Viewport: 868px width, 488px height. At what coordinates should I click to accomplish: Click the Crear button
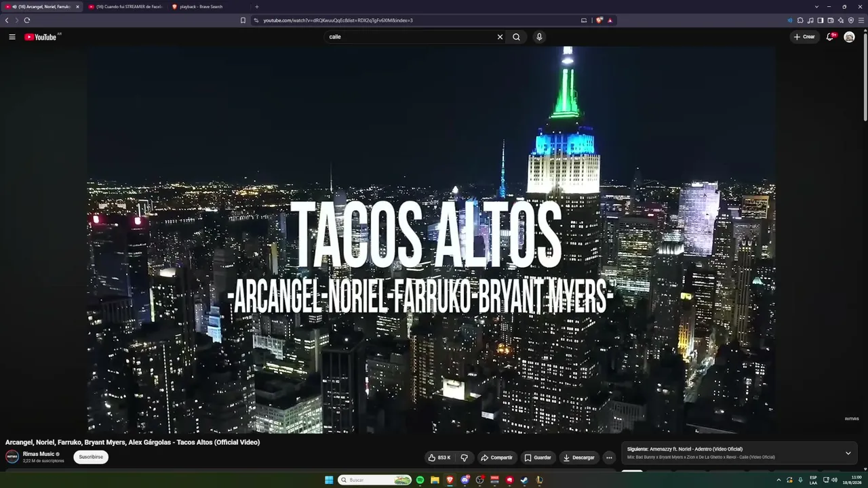pos(805,37)
